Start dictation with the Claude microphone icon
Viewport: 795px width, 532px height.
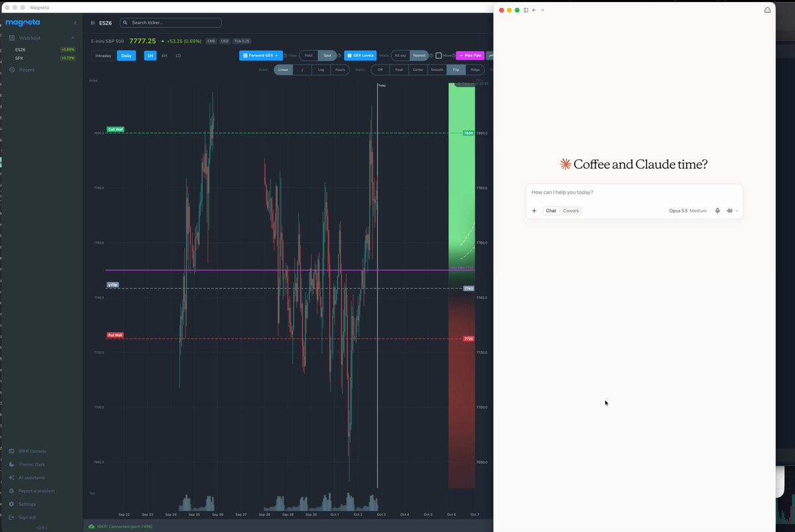click(x=717, y=211)
